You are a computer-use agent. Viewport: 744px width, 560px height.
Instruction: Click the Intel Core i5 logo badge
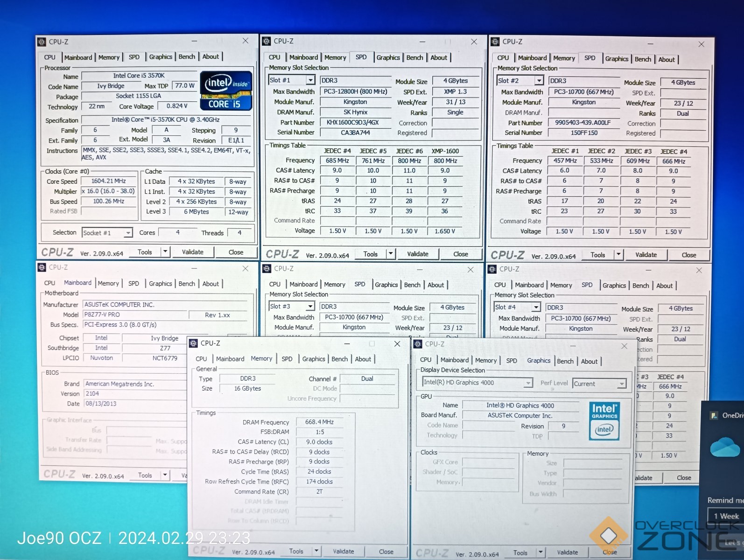pyautogui.click(x=226, y=91)
